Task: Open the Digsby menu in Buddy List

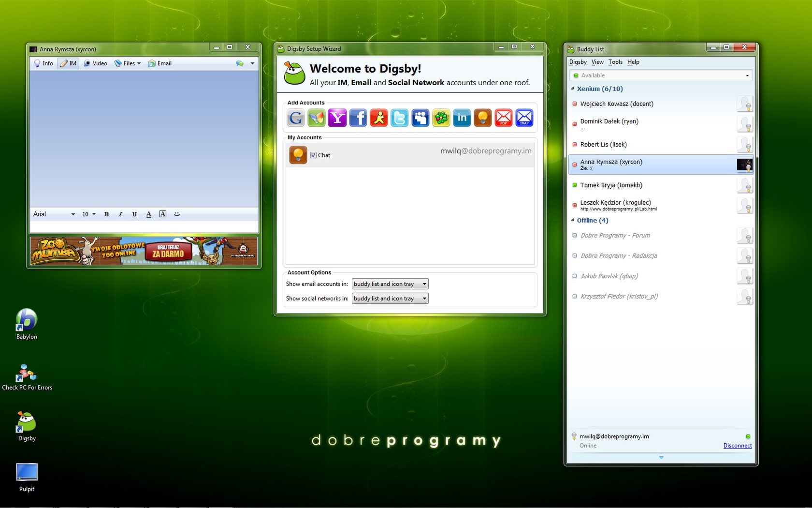Action: pos(578,62)
